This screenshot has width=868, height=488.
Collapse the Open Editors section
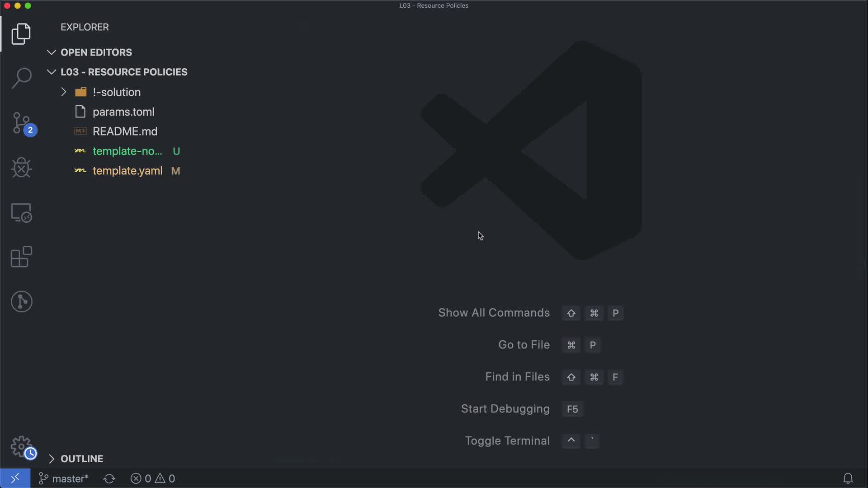[x=96, y=52]
